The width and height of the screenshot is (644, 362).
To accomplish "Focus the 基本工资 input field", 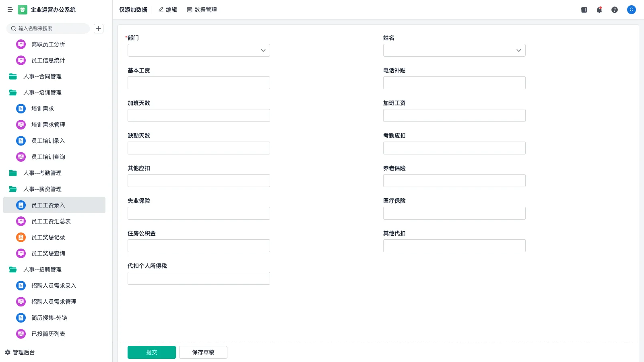I will point(198,83).
